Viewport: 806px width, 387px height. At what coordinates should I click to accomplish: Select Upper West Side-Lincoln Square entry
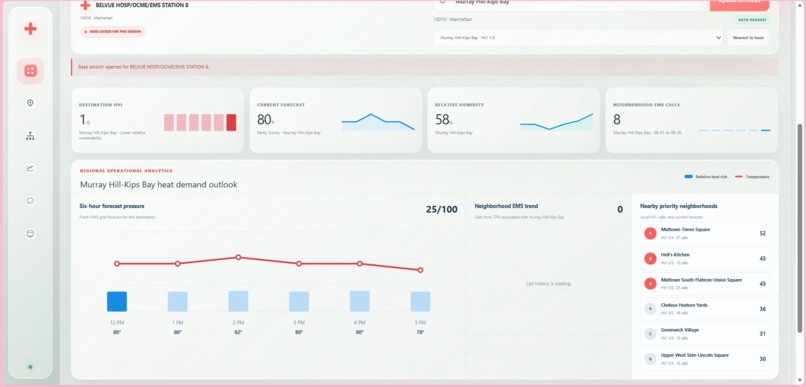coord(705,359)
